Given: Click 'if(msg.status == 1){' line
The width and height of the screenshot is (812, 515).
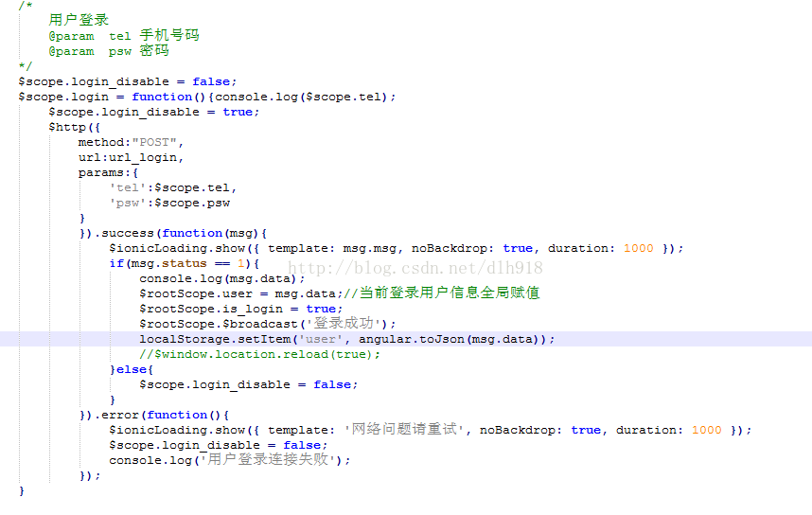Looking at the screenshot, I should click(185, 264).
